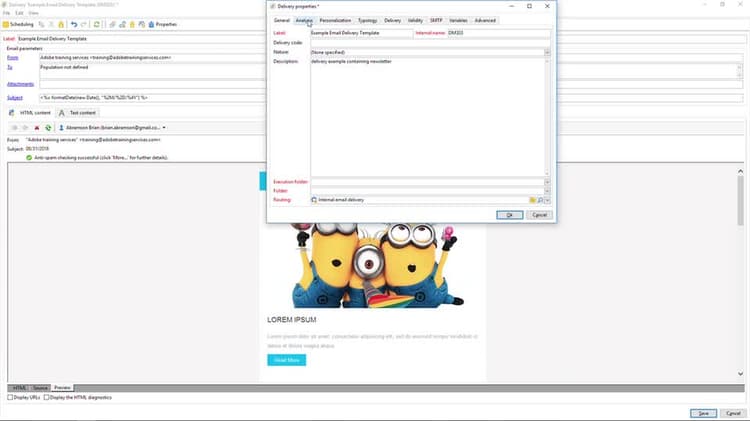
Task: Click the To link
Action: 9,67
